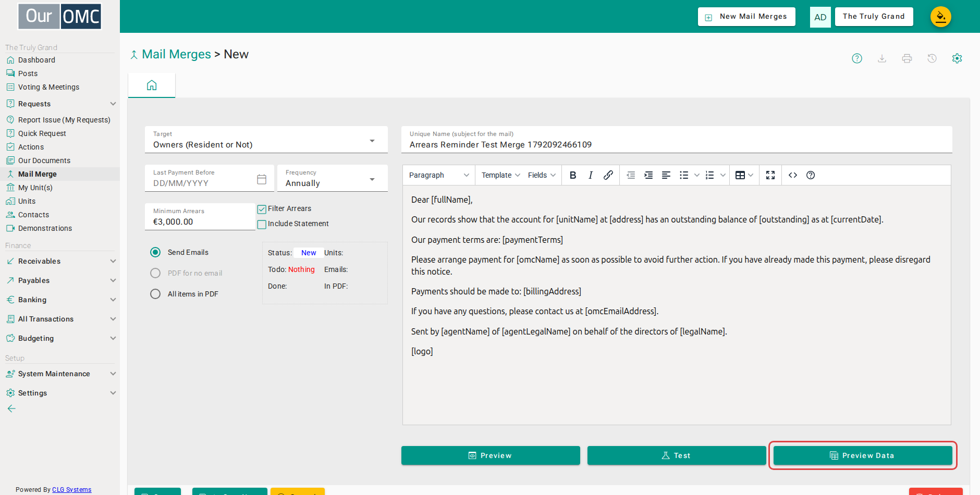Insert a table in the editor

740,175
